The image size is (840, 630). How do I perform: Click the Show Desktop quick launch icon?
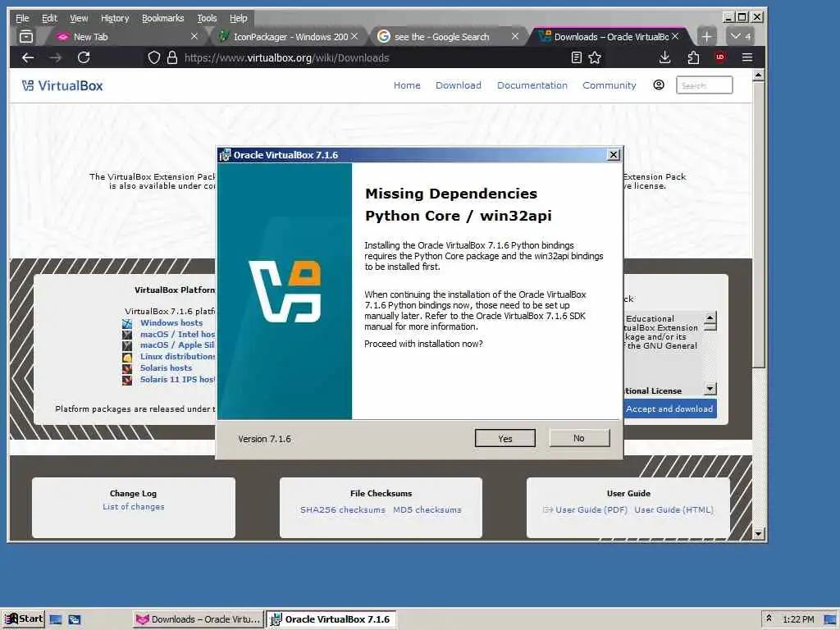(55, 619)
